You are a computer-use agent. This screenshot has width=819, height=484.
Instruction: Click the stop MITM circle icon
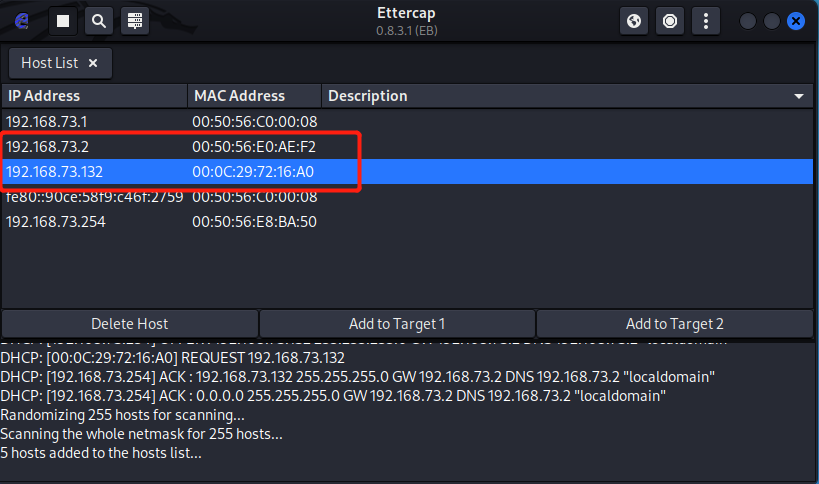(670, 20)
